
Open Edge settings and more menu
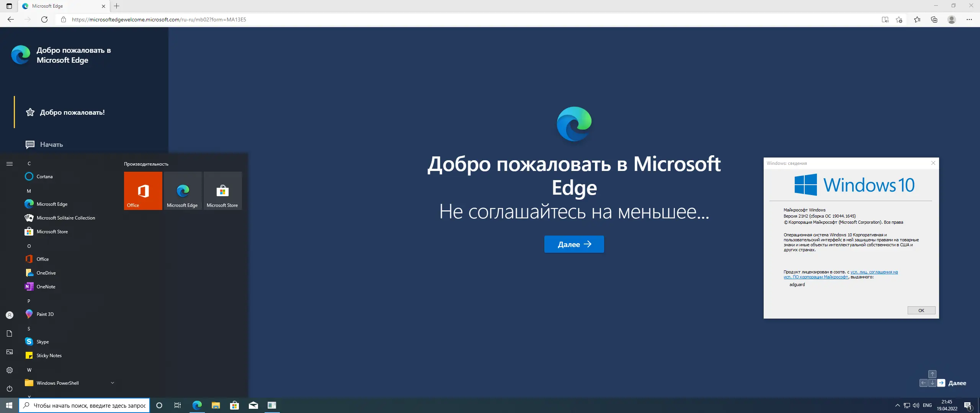[x=969, y=20]
